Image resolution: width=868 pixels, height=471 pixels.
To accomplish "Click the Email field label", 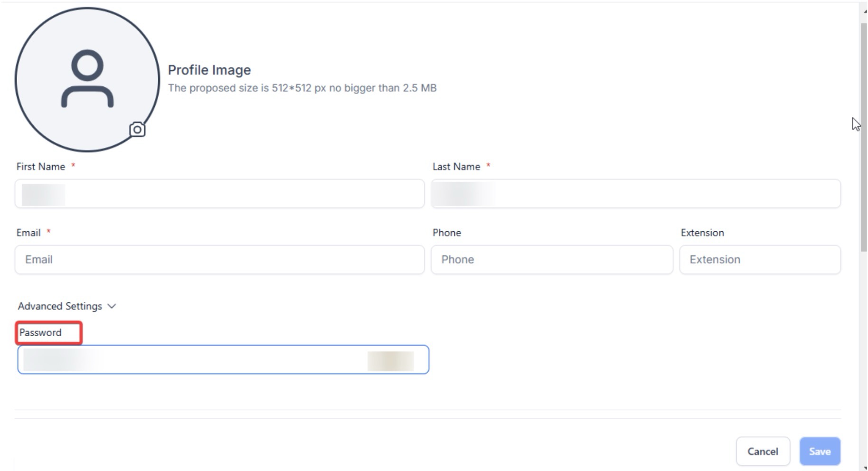I will click(x=28, y=233).
